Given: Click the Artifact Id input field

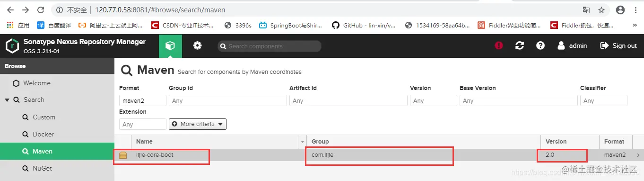Looking at the screenshot, I should [348, 100].
